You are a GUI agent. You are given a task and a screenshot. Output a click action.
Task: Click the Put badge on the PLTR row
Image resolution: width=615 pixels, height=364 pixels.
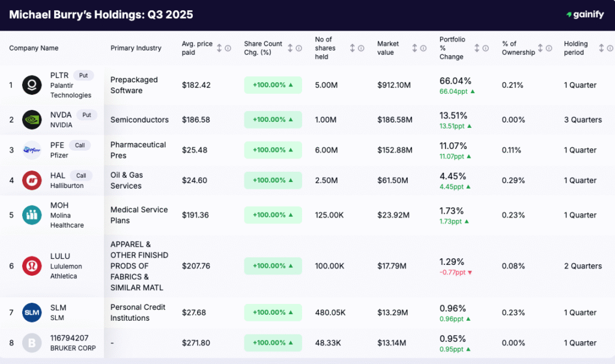click(83, 75)
